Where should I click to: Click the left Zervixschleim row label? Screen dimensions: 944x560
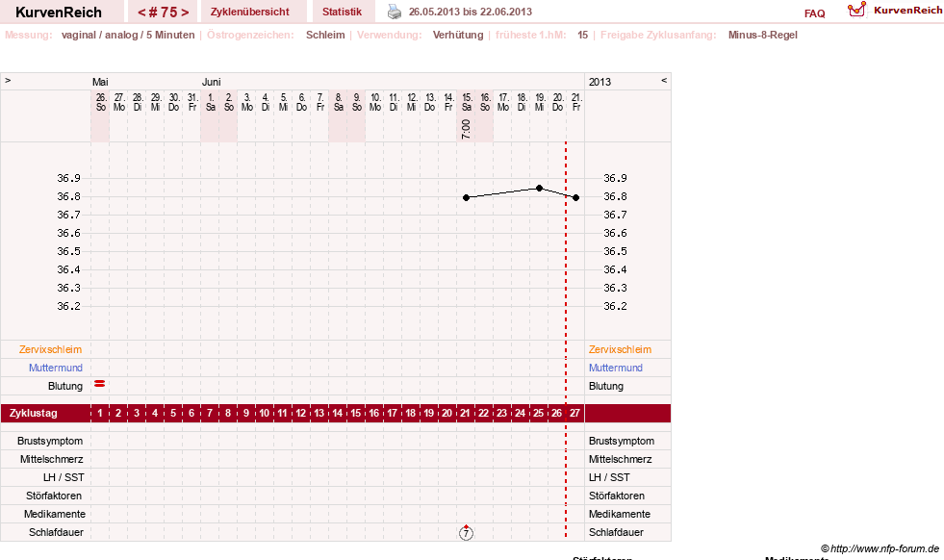pyautogui.click(x=51, y=349)
